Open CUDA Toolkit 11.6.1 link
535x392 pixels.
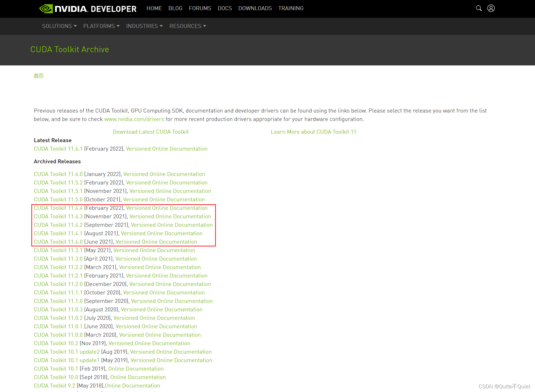[x=58, y=149]
